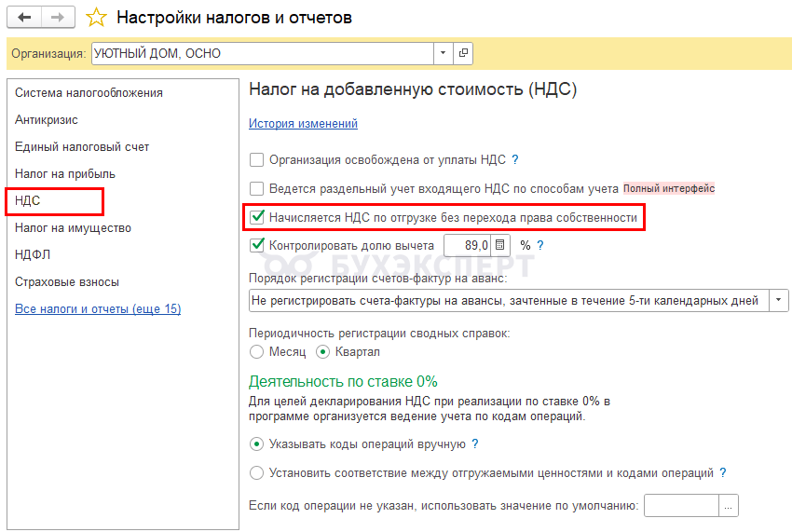Go back with the left arrow button
792x532 pixels.
(24, 17)
